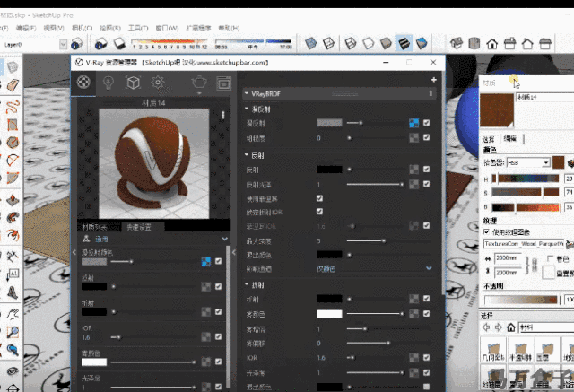Click the white 雾颜色 color swatch
Image resolution: width=574 pixels, height=392 pixels.
[x=329, y=314]
